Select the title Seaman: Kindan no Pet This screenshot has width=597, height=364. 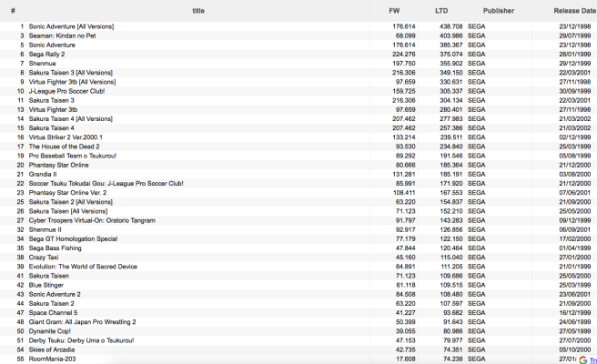click(x=63, y=35)
